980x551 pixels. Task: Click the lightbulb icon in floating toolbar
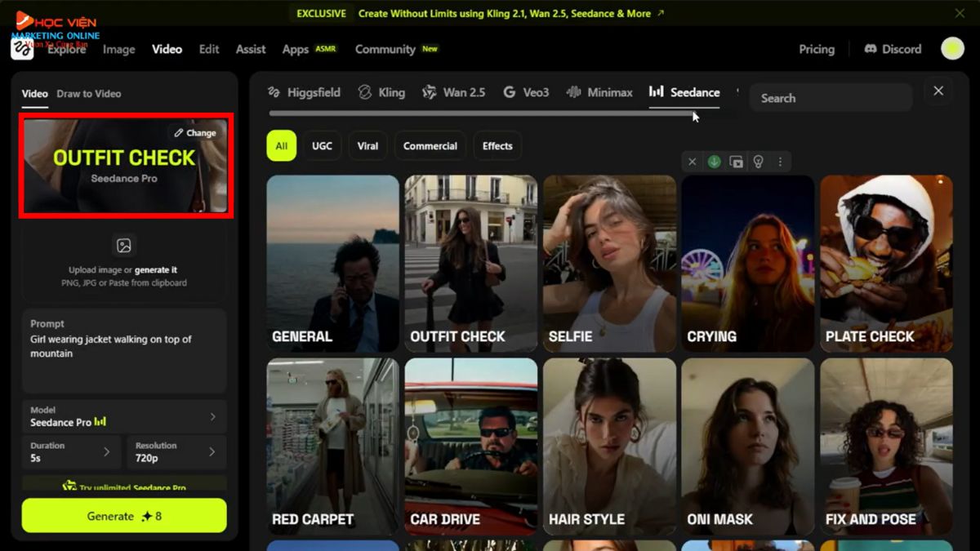[x=758, y=162]
